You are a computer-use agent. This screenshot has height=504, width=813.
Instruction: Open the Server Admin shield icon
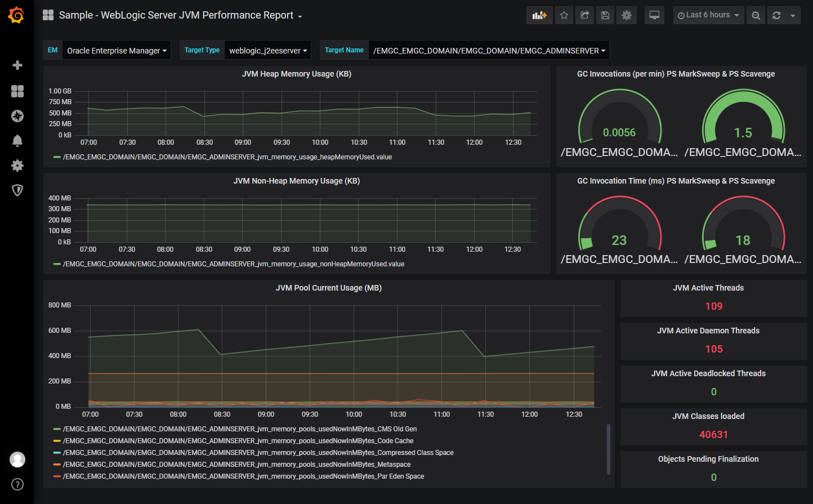coord(17,190)
